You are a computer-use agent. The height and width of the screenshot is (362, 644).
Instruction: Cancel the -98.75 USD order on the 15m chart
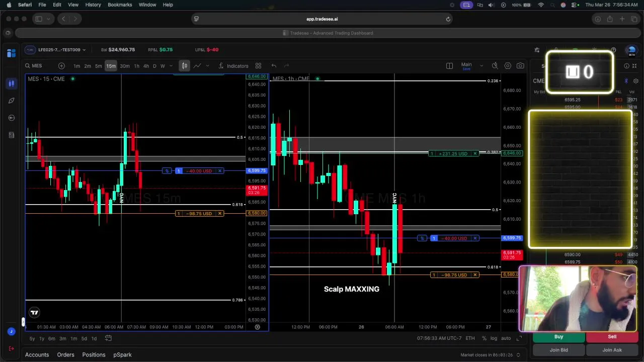coord(220,214)
